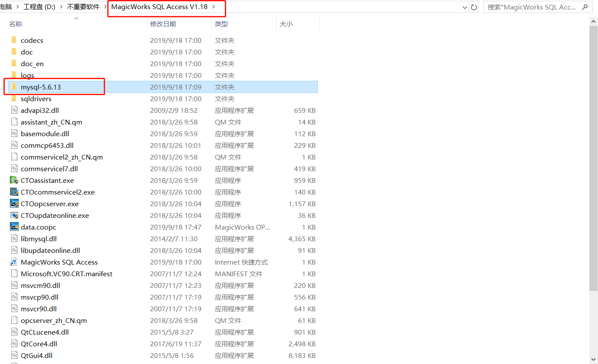This screenshot has height=364, width=598.
Task: Click the data.coopc file icon
Action: (14, 227)
